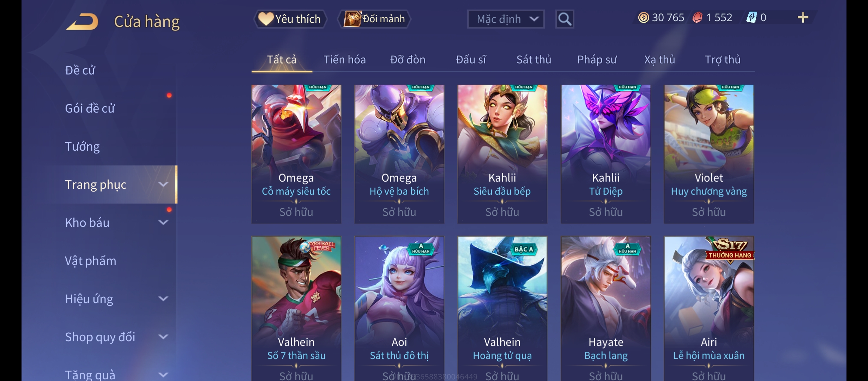
Task: Select the Pháp sư category tab
Action: click(597, 60)
